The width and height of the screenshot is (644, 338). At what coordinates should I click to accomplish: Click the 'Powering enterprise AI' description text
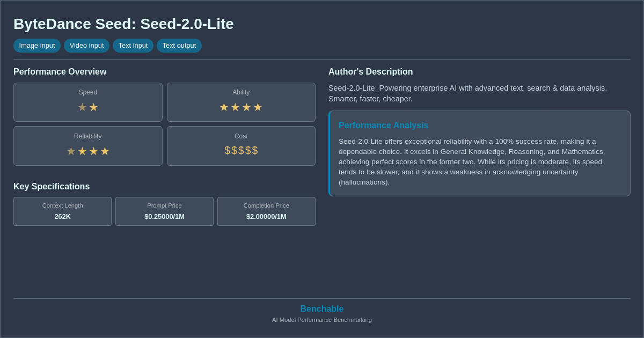[x=467, y=93]
